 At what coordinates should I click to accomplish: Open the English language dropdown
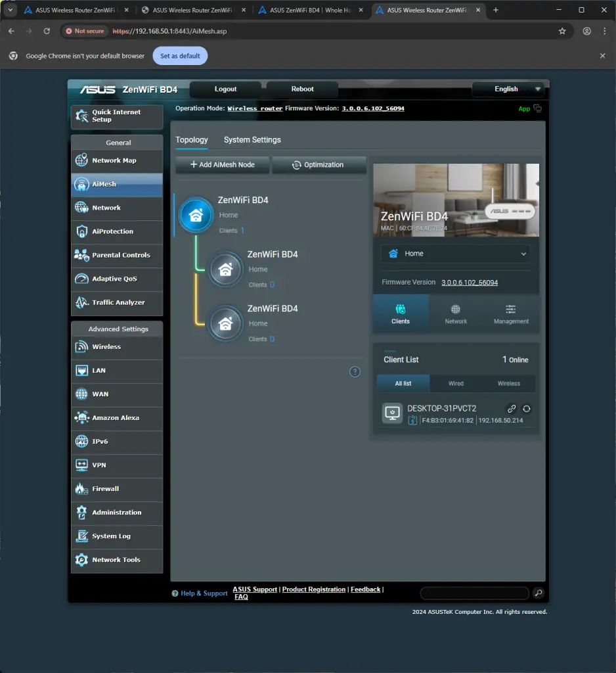[x=508, y=89]
